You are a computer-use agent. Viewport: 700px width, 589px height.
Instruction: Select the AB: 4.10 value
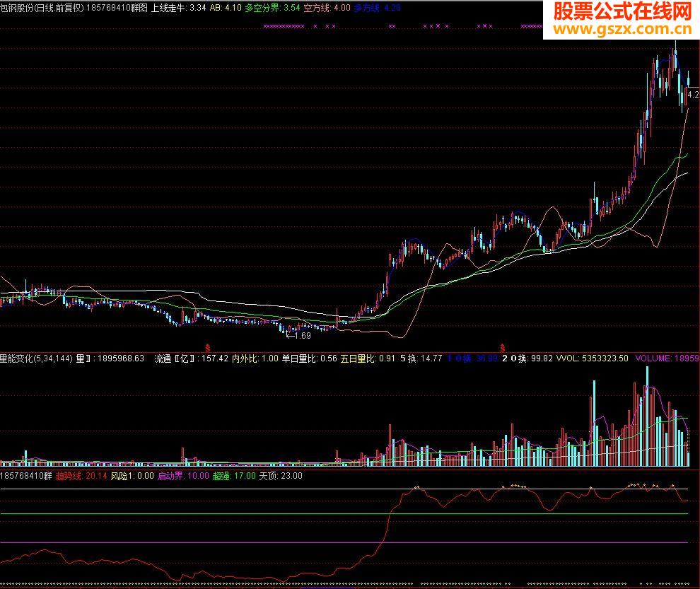click(226, 8)
